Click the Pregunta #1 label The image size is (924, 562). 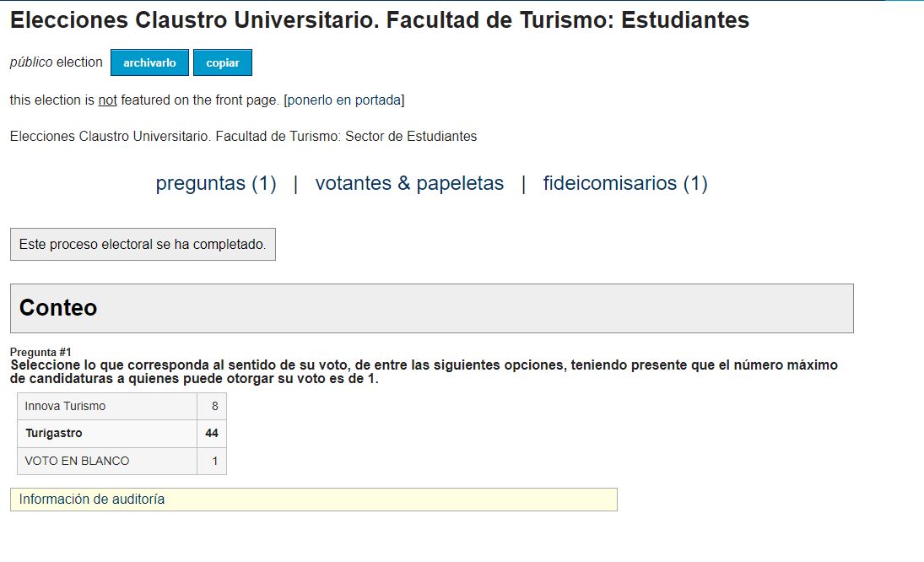[x=41, y=352]
